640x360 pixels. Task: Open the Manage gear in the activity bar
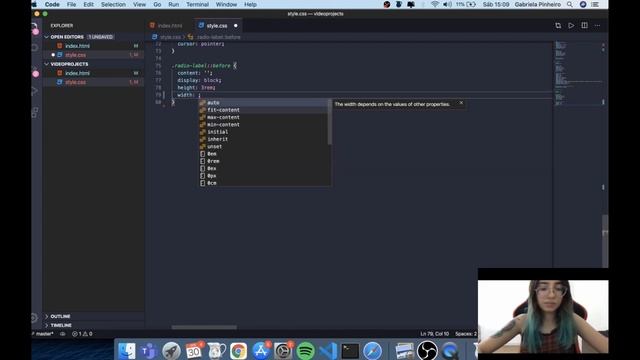35,318
